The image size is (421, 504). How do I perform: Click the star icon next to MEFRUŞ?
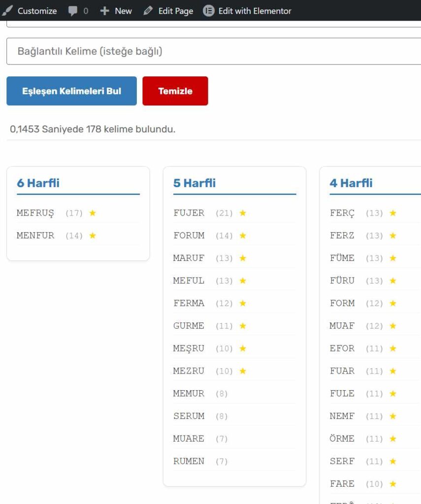pos(93,213)
